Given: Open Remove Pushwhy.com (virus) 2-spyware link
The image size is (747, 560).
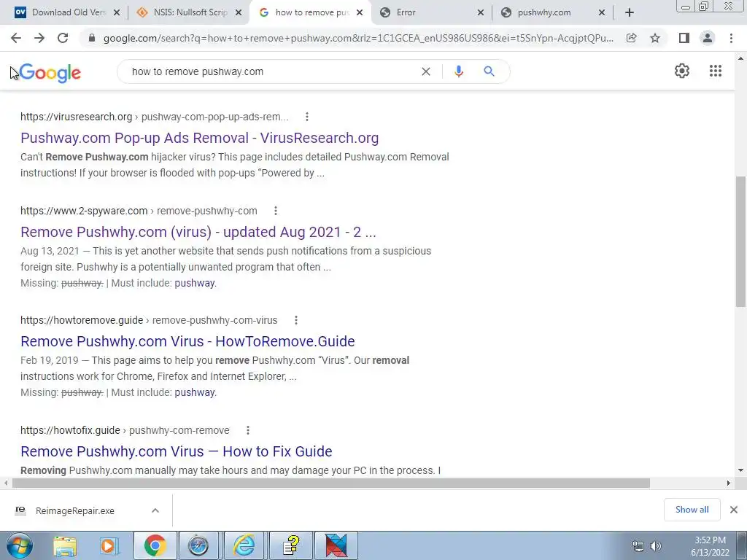Looking at the screenshot, I should coord(198,232).
